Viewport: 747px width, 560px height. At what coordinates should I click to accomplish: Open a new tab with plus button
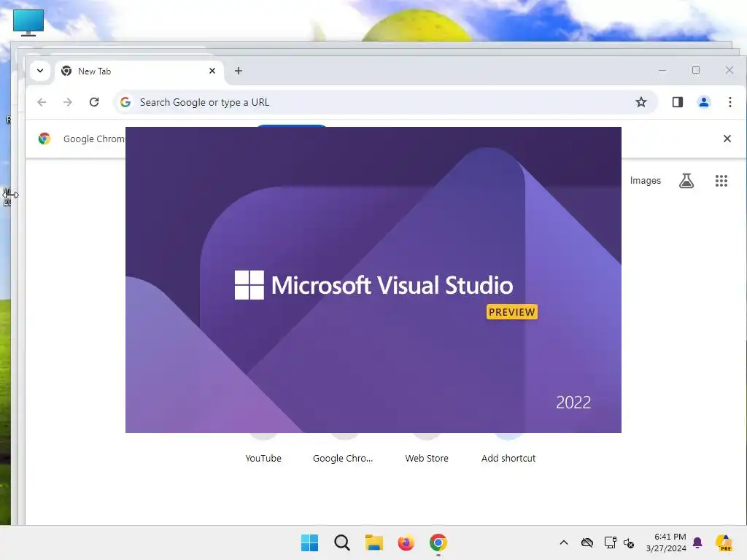[x=239, y=71]
